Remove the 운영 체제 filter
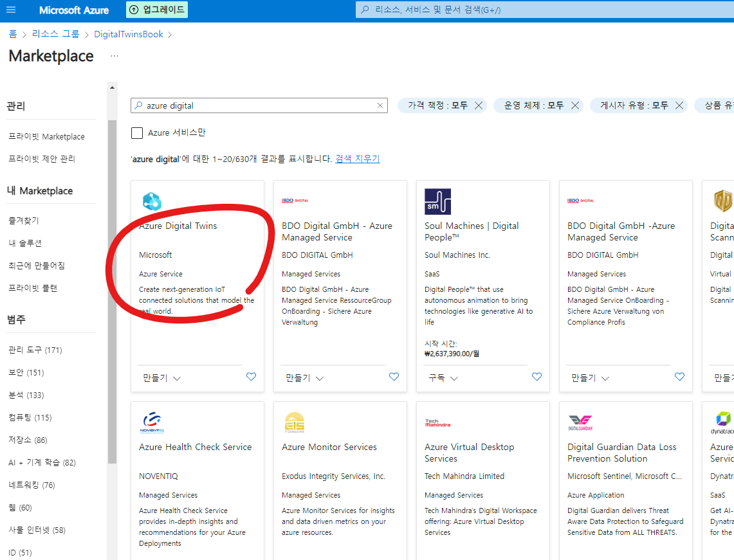This screenshot has height=560, width=734. [575, 105]
